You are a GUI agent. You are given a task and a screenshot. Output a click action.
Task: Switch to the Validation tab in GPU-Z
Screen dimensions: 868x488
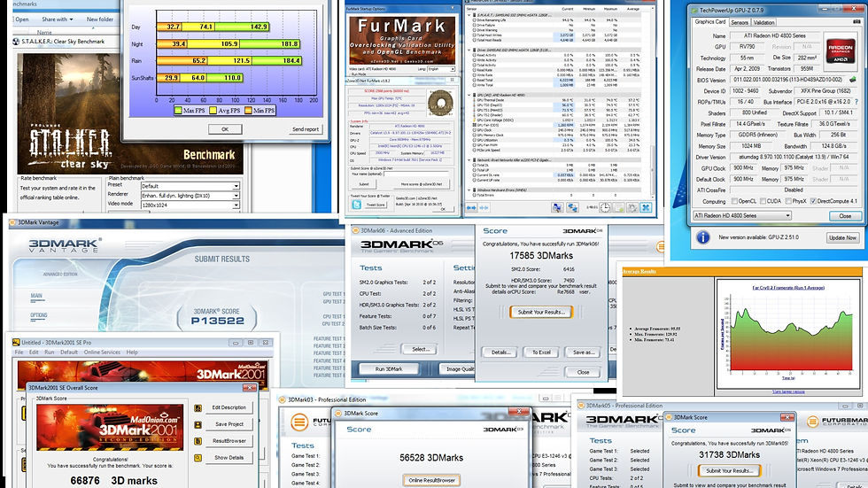[x=763, y=22]
